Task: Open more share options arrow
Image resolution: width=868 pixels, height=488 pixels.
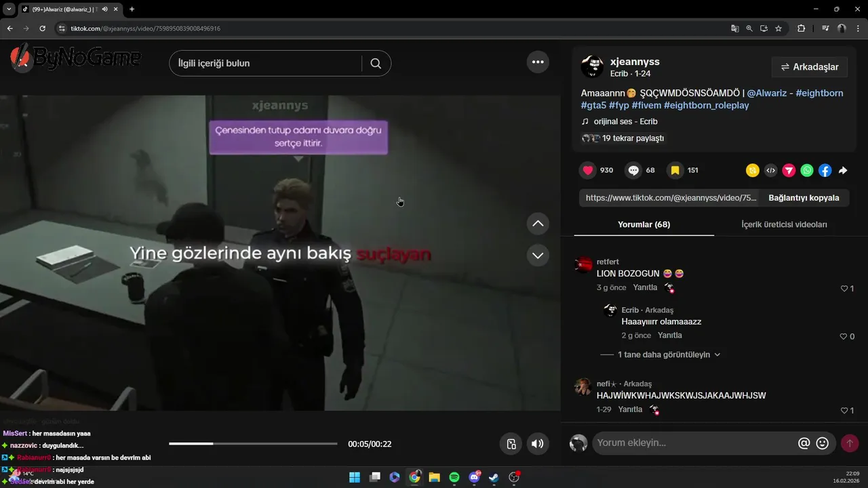Action: pos(843,171)
